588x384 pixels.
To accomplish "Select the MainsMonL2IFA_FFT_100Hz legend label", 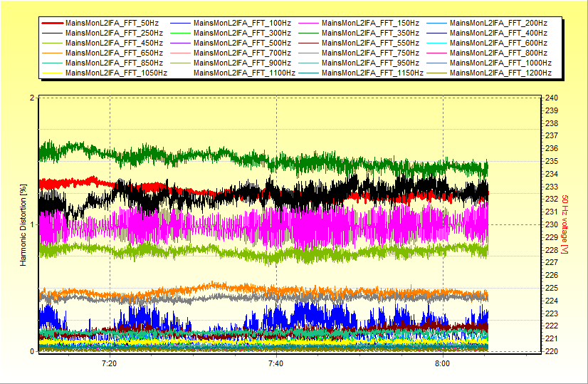I will pyautogui.click(x=243, y=24).
